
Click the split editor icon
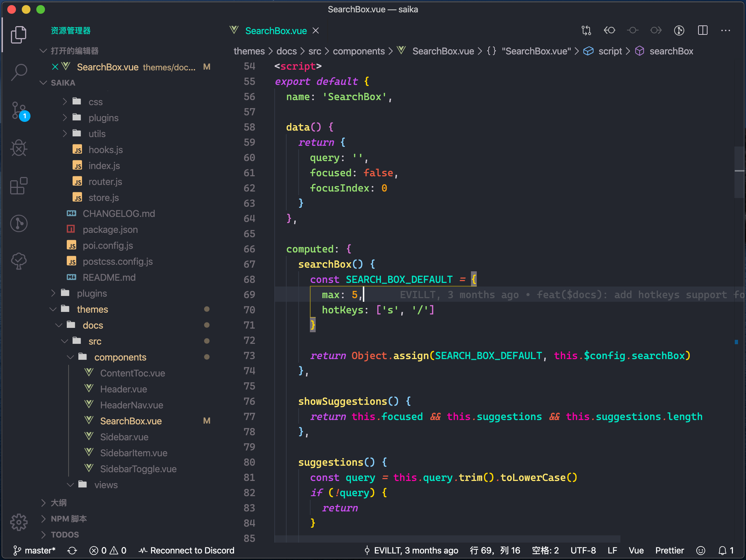(702, 30)
